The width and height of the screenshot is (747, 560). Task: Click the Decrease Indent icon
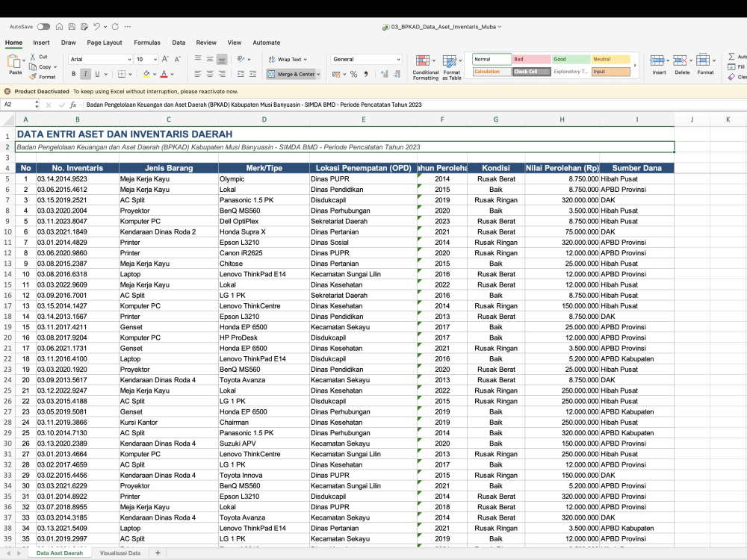[x=241, y=74]
